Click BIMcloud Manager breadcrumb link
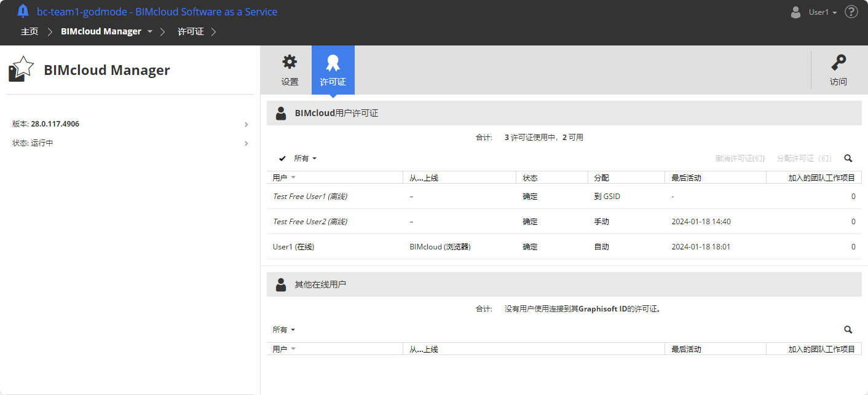The image size is (868, 395). click(x=101, y=31)
